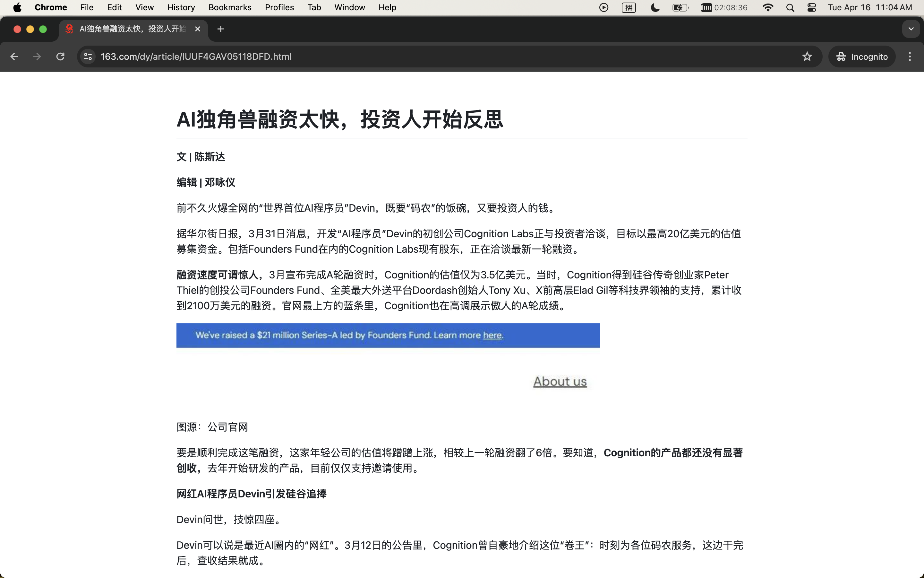The width and height of the screenshot is (924, 578).
Task: Open the Tab menu
Action: point(314,8)
